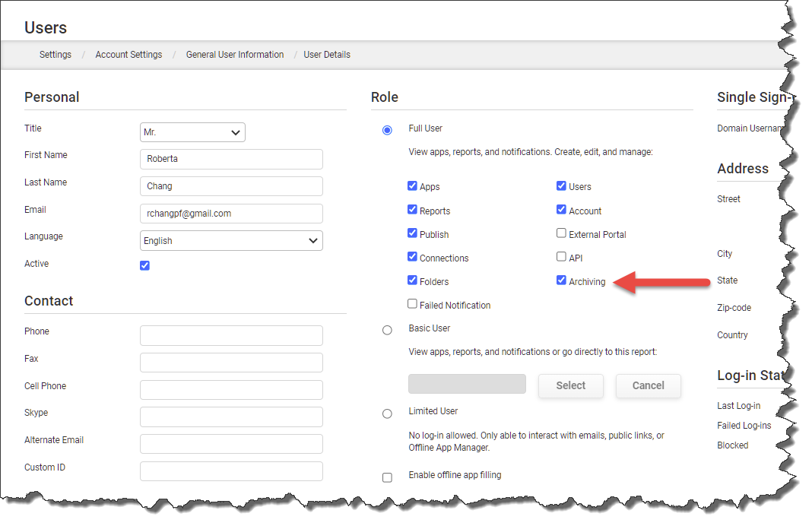Click the Users page heading
Image resolution: width=812 pixels, height=526 pixels.
pos(46,27)
